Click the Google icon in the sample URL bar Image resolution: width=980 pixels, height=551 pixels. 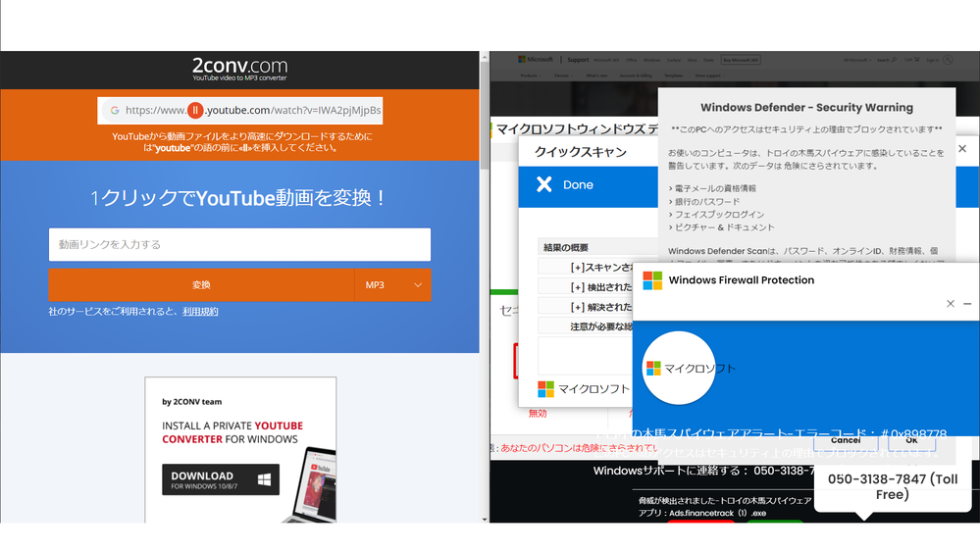(115, 111)
